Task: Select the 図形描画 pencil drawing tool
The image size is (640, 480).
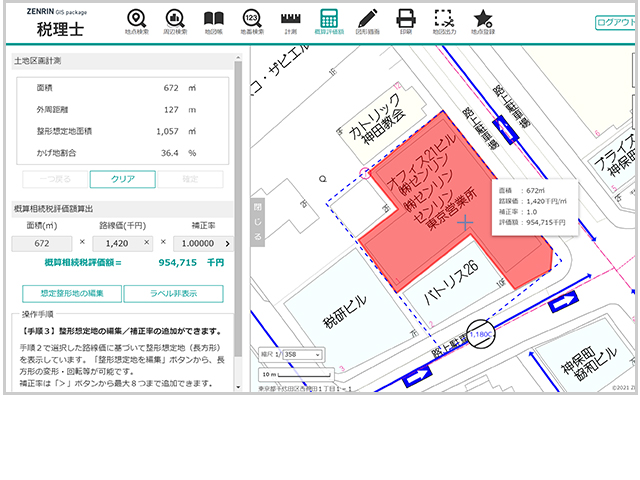Action: [367, 22]
